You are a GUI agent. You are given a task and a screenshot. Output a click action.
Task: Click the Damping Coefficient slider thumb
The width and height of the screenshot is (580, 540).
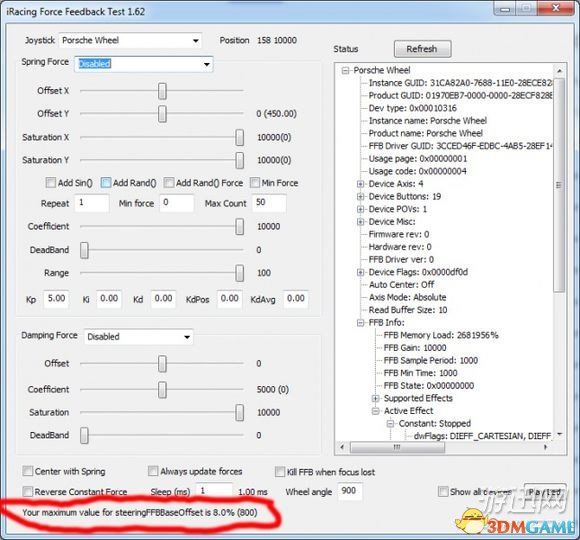[162, 390]
